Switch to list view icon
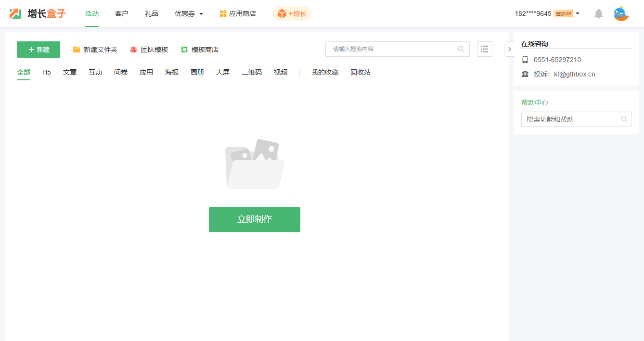Image resolution: width=644 pixels, height=341 pixels. coord(484,49)
